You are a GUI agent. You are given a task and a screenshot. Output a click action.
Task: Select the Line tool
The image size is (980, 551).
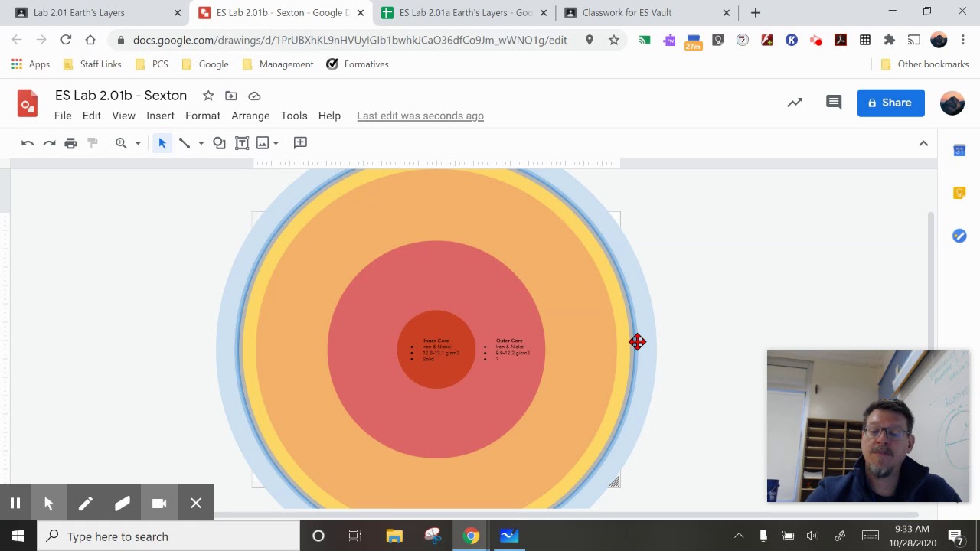185,143
